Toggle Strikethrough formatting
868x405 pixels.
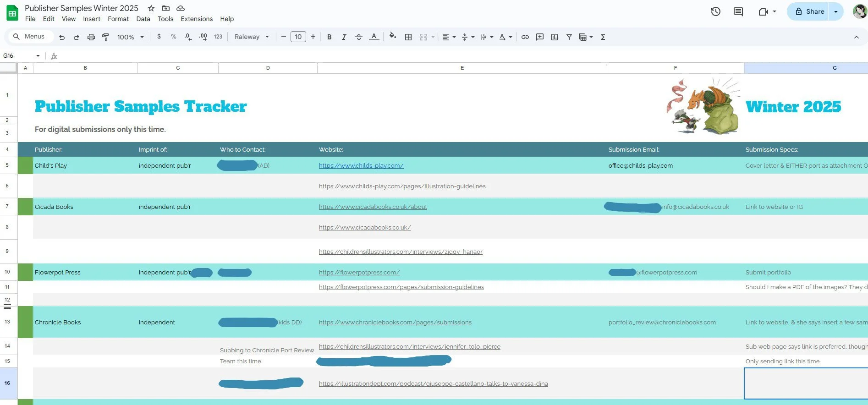(x=359, y=37)
